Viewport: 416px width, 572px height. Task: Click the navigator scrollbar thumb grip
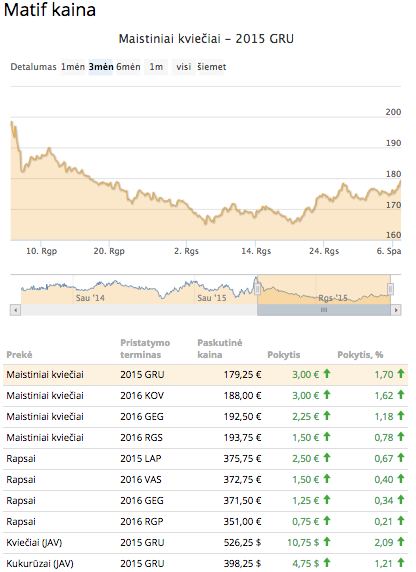324,310
